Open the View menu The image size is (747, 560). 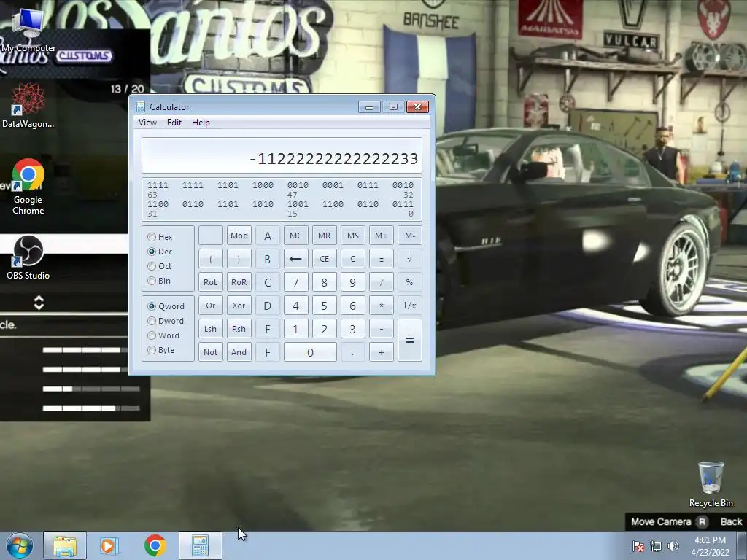click(x=147, y=122)
